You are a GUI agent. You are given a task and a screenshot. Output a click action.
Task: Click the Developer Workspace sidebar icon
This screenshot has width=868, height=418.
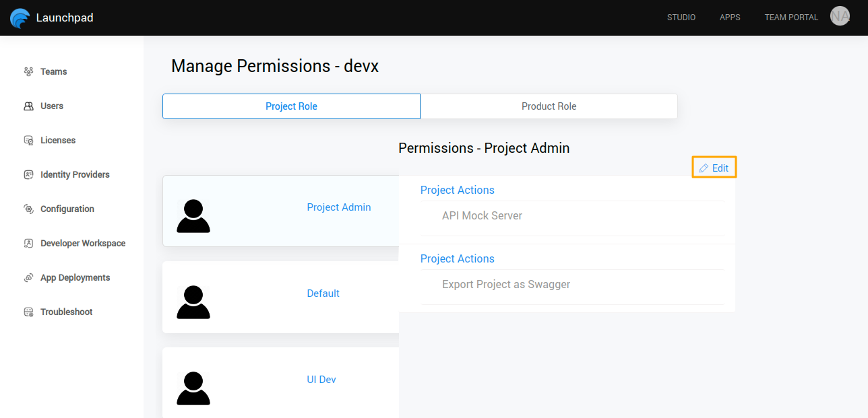click(28, 244)
